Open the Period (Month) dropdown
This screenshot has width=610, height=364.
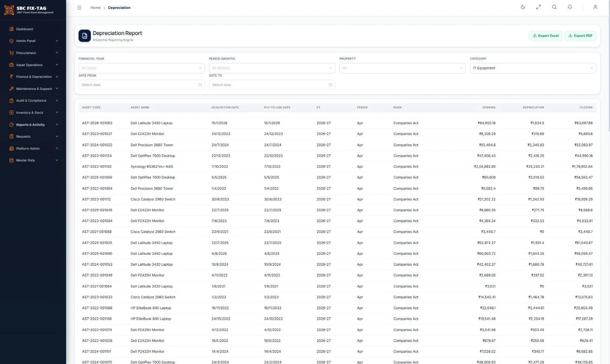[x=272, y=68]
